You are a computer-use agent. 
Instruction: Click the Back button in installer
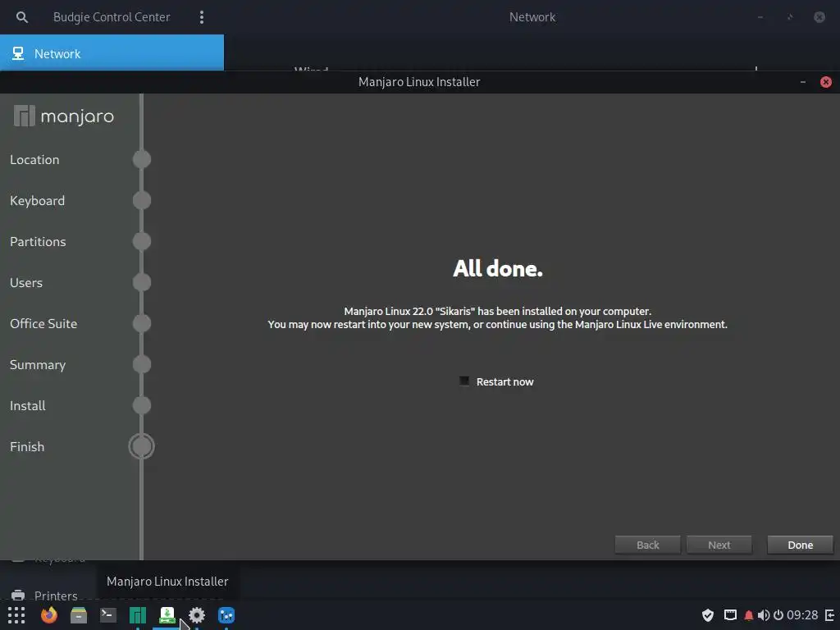[x=648, y=545]
